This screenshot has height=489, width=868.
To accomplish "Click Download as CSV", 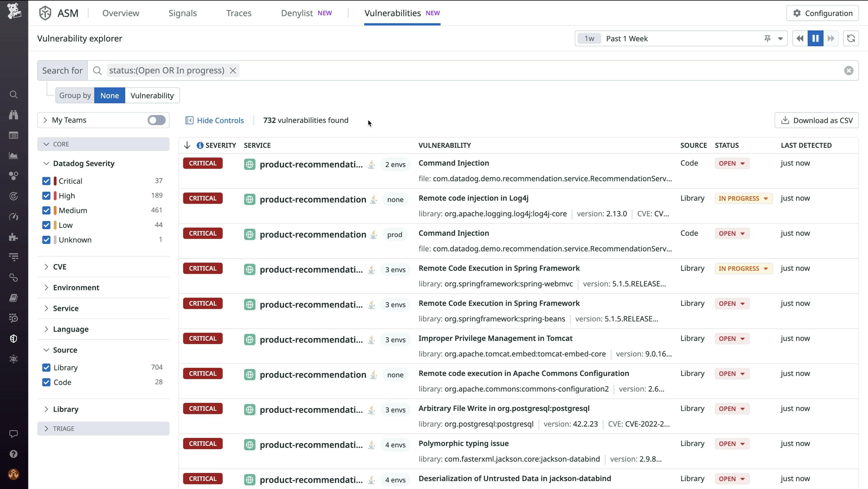I will click(816, 120).
